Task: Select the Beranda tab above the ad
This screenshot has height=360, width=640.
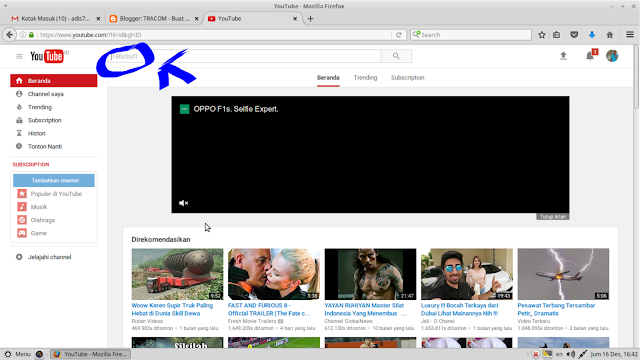Action: (328, 78)
